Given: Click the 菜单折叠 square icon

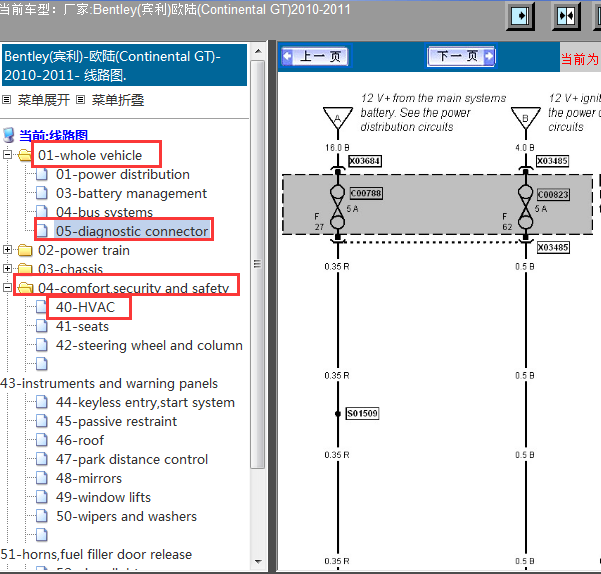Looking at the screenshot, I should tap(80, 100).
